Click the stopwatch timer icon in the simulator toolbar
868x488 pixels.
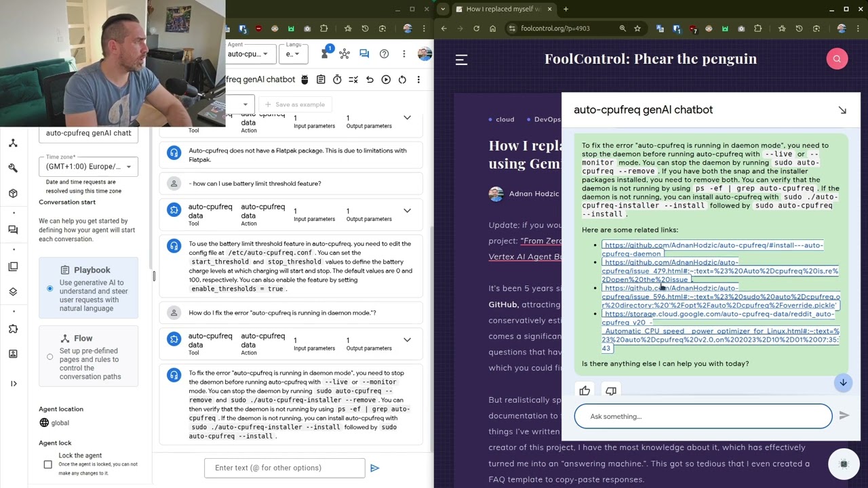(x=337, y=79)
